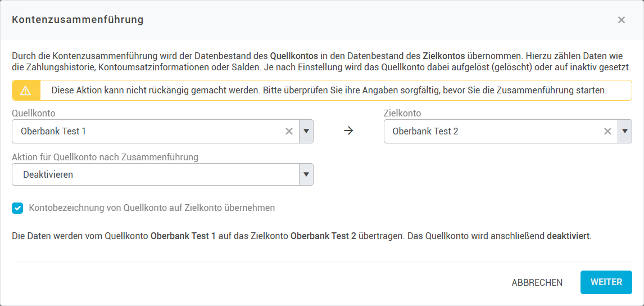The width and height of the screenshot is (644, 306).
Task: Click the Quellkonto field label
Action: [34, 114]
